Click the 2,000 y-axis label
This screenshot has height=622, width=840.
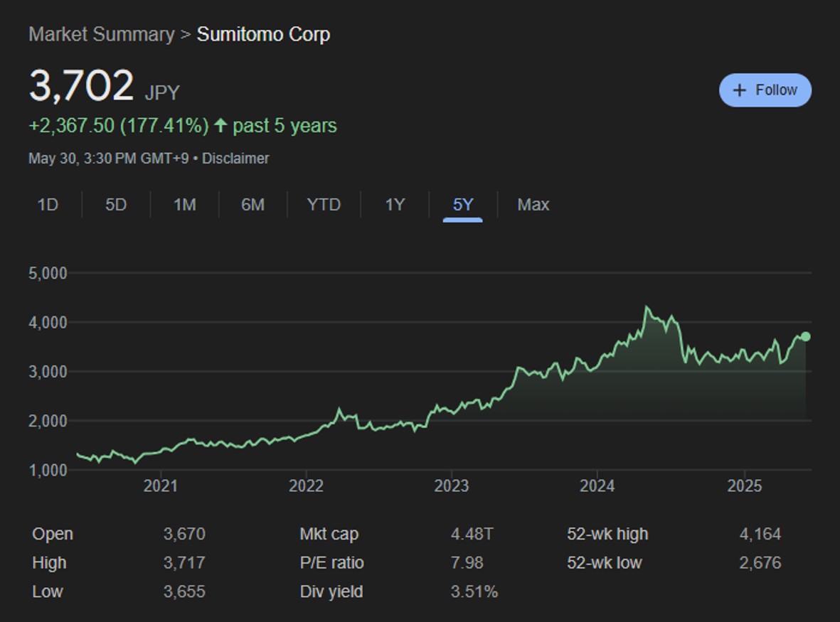pyautogui.click(x=48, y=421)
